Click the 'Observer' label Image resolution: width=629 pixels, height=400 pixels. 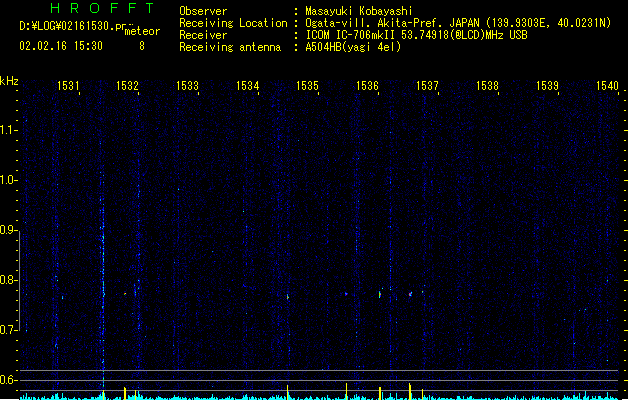203,11
